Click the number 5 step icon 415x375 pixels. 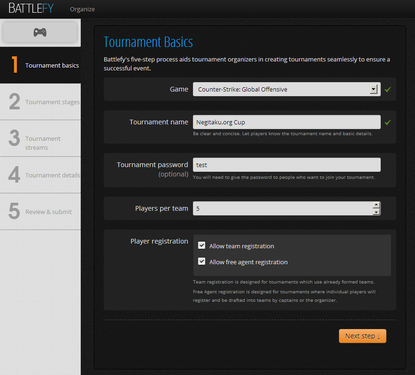(14, 211)
